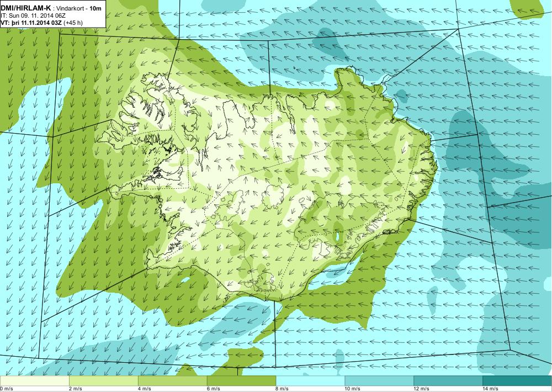Select the darker teal legend swatch starting at 12 m/s

[448, 381]
